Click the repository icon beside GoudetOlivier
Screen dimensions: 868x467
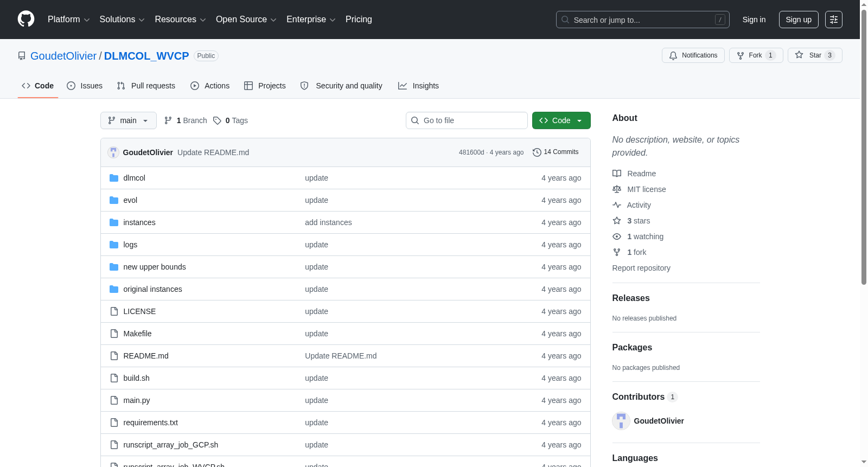tap(22, 56)
